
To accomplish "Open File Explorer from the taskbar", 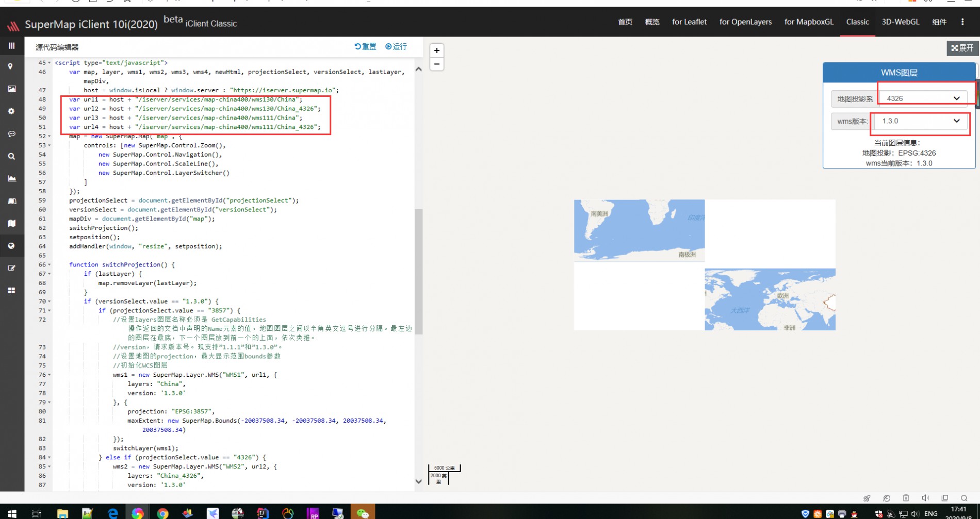I will 62,513.
